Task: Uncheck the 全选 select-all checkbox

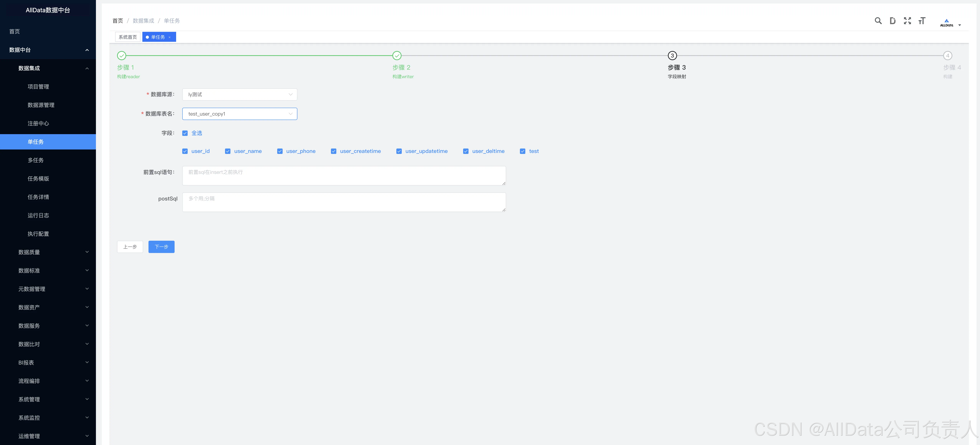Action: 185,133
